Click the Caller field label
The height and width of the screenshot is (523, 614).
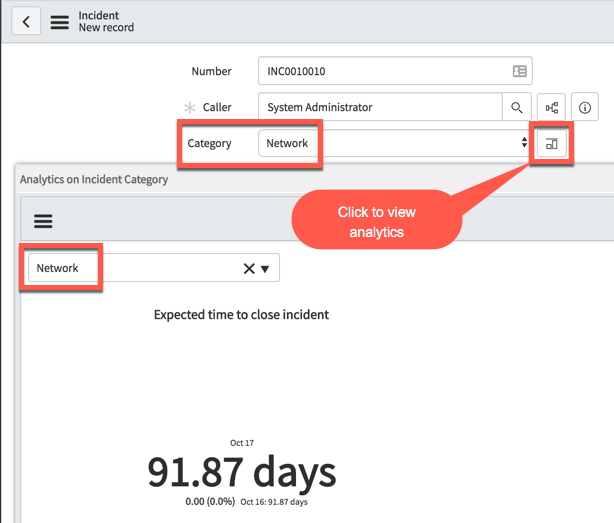(217, 107)
